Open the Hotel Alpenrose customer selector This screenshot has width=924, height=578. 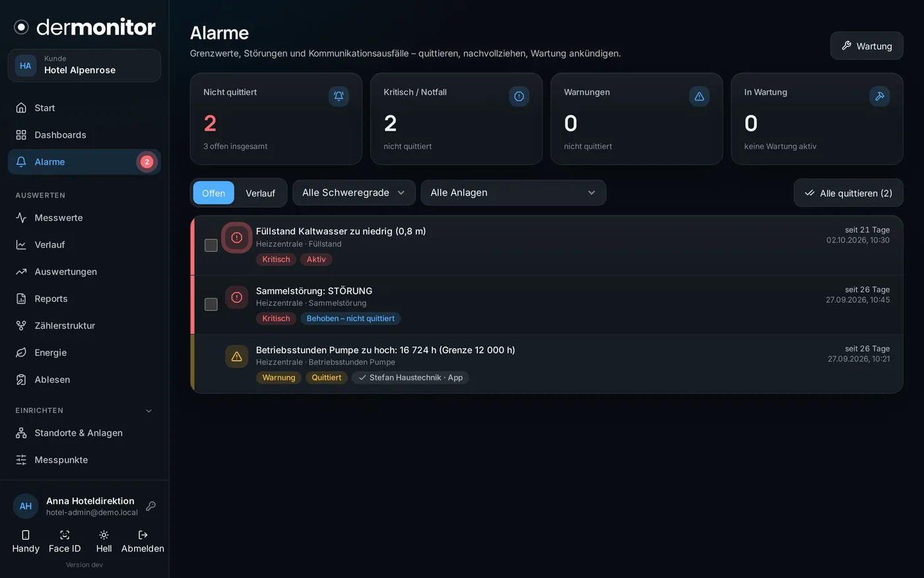click(x=84, y=65)
